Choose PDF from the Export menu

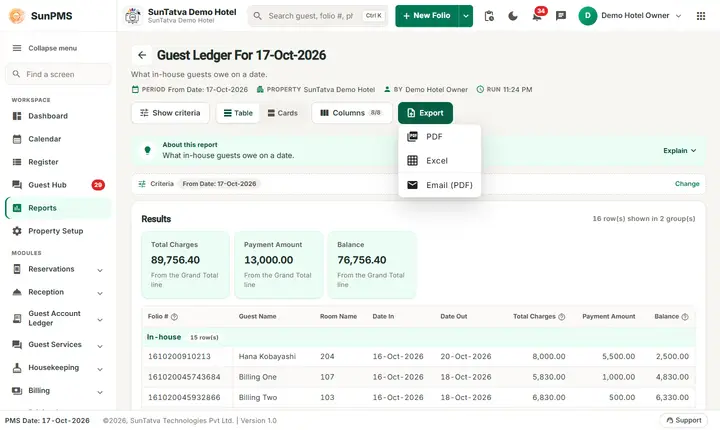click(439, 136)
